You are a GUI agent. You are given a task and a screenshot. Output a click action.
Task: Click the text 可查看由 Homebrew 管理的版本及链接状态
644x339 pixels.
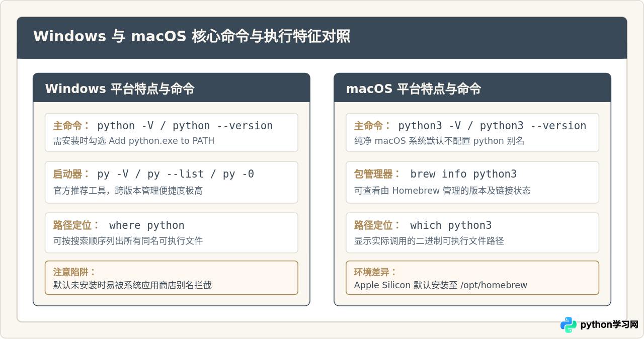tap(442, 191)
